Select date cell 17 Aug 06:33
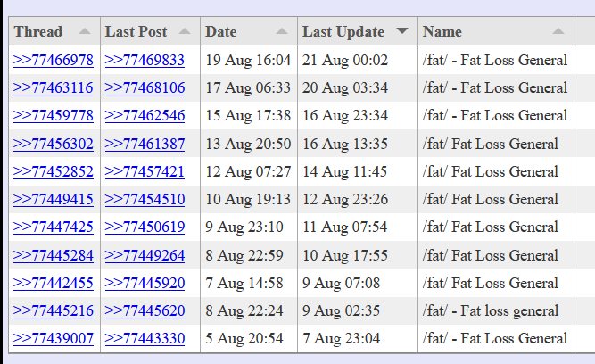 click(x=248, y=87)
